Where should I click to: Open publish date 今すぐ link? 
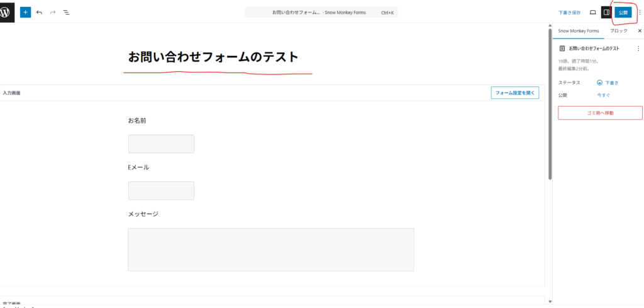pyautogui.click(x=603, y=95)
